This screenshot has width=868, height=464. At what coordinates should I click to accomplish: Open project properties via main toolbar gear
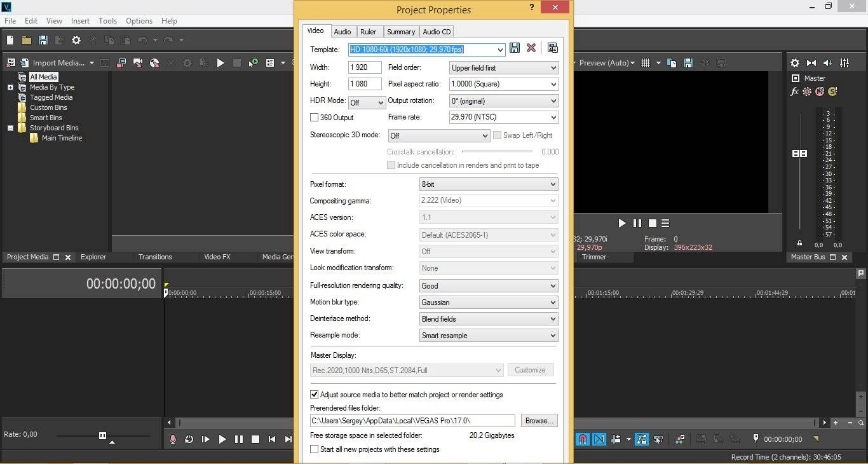pos(76,40)
